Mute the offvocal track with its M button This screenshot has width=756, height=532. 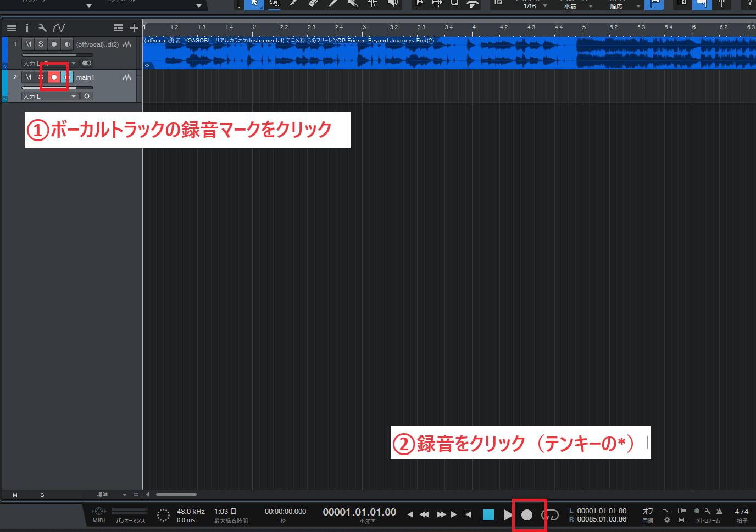click(28, 44)
